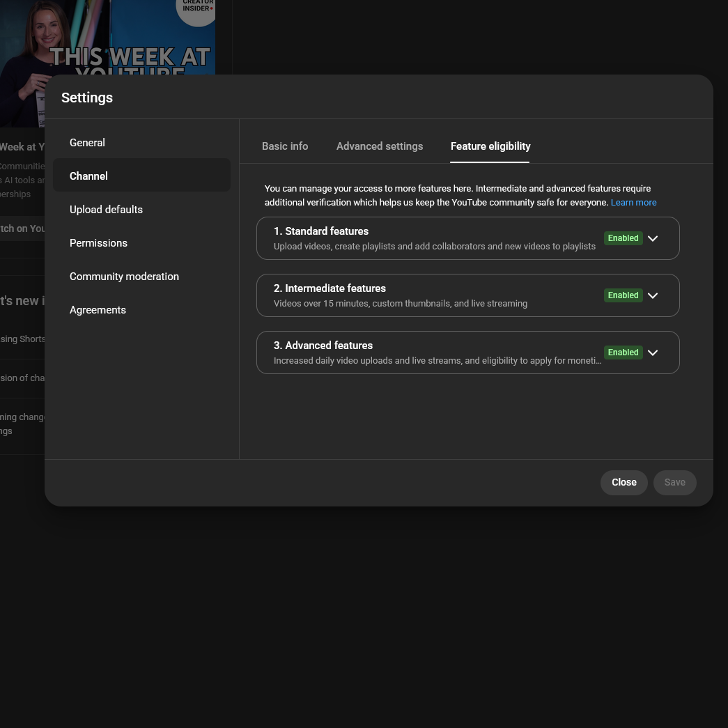Select Channel in the settings sidebar
Image resolution: width=728 pixels, height=728 pixels.
click(x=89, y=176)
